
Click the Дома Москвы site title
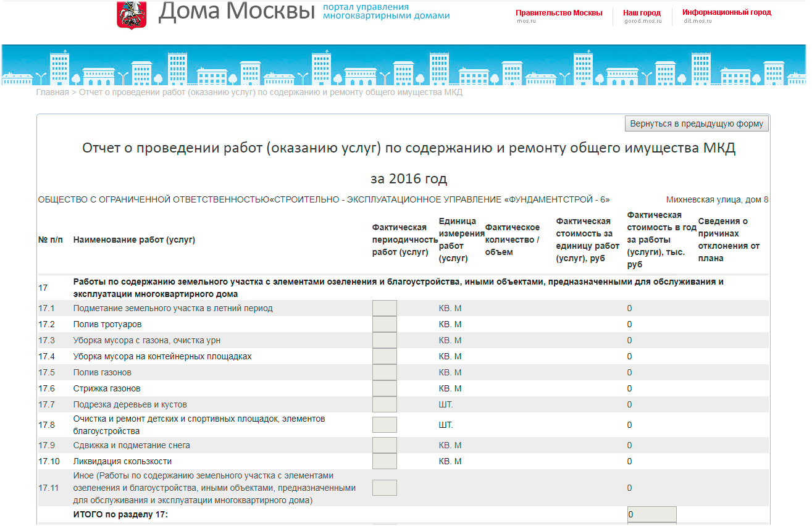[x=236, y=11]
